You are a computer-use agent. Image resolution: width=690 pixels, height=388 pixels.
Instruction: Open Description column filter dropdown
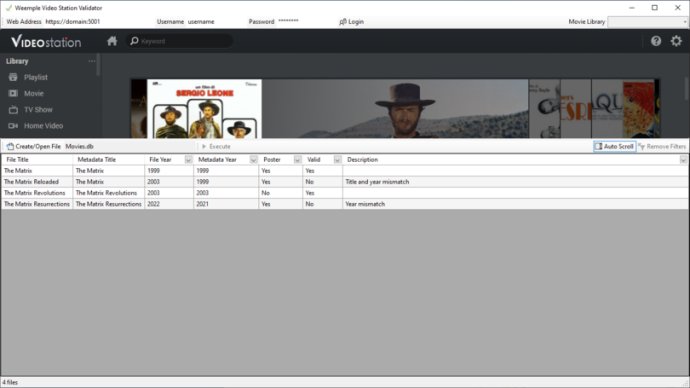coord(683,160)
